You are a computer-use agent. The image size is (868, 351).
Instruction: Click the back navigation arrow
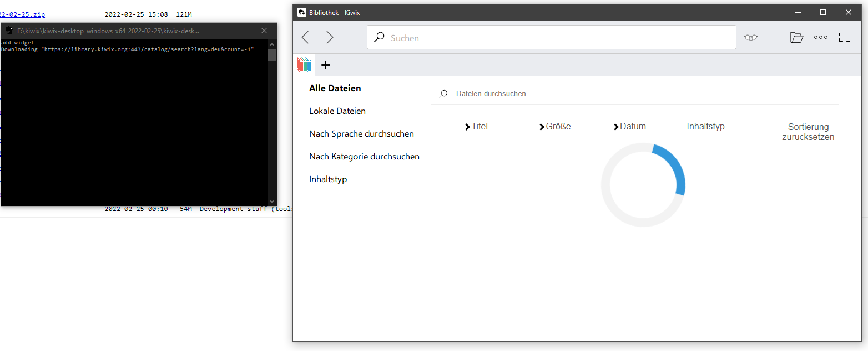tap(305, 37)
